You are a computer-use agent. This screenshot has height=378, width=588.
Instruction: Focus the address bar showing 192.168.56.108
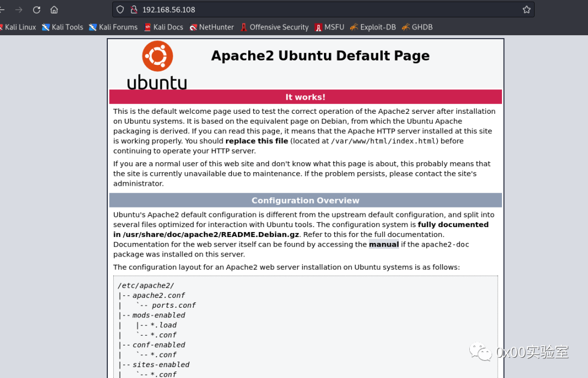tap(323, 10)
